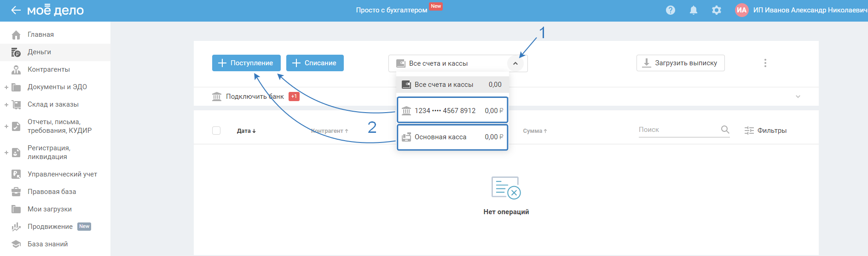This screenshot has height=256, width=868.
Task: Click the База знаний graduation cap icon
Action: point(16,244)
